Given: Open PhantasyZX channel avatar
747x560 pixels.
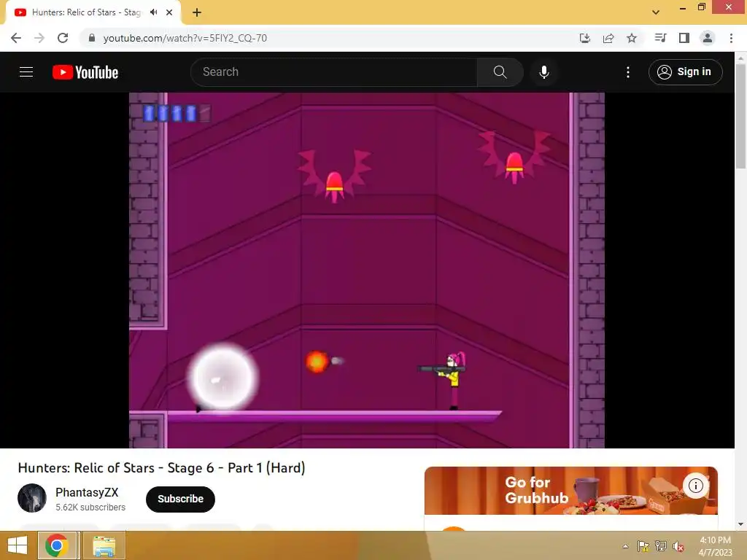Looking at the screenshot, I should point(32,498).
